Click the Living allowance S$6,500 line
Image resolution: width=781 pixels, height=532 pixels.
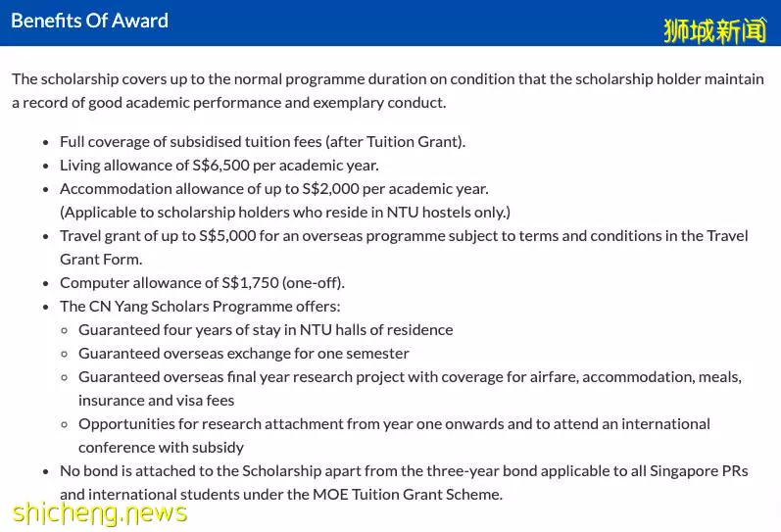point(220,166)
